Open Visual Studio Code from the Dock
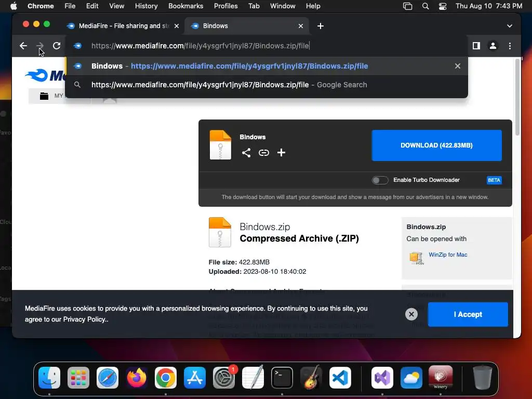The width and height of the screenshot is (532, 399). click(340, 378)
